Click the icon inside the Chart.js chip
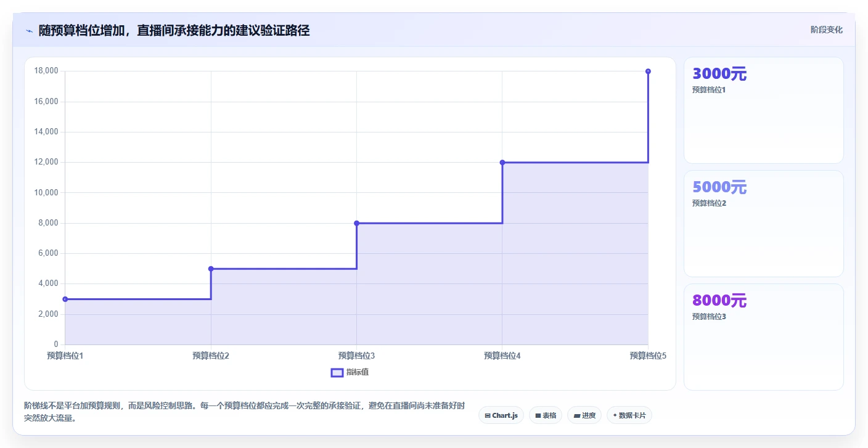 [x=488, y=416]
